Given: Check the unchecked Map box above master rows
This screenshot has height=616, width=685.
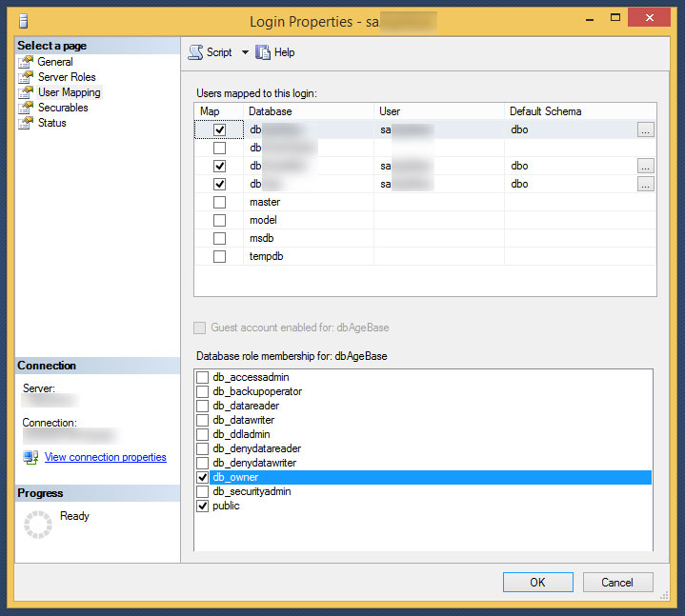Looking at the screenshot, I should click(x=219, y=148).
